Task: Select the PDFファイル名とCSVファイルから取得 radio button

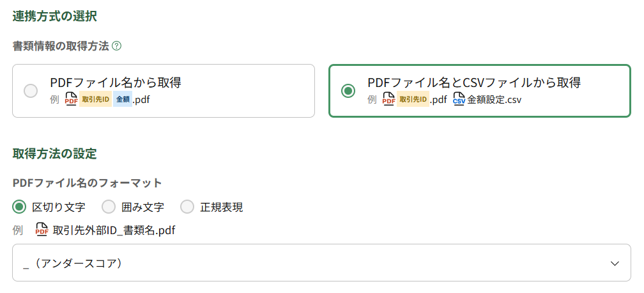Action: click(348, 91)
